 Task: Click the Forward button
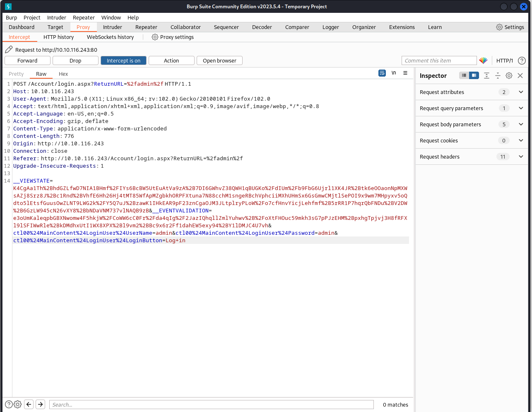point(27,60)
